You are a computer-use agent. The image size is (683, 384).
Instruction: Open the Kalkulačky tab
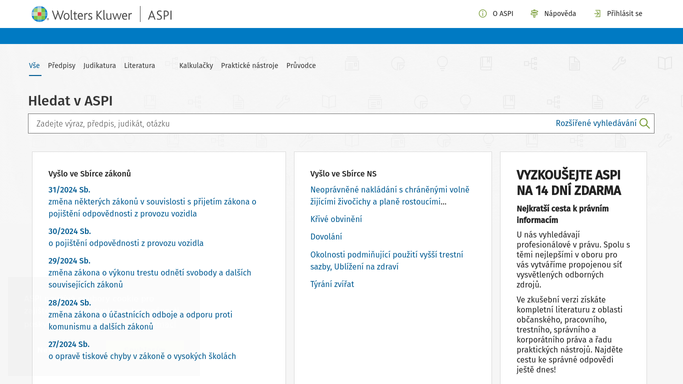(196, 65)
